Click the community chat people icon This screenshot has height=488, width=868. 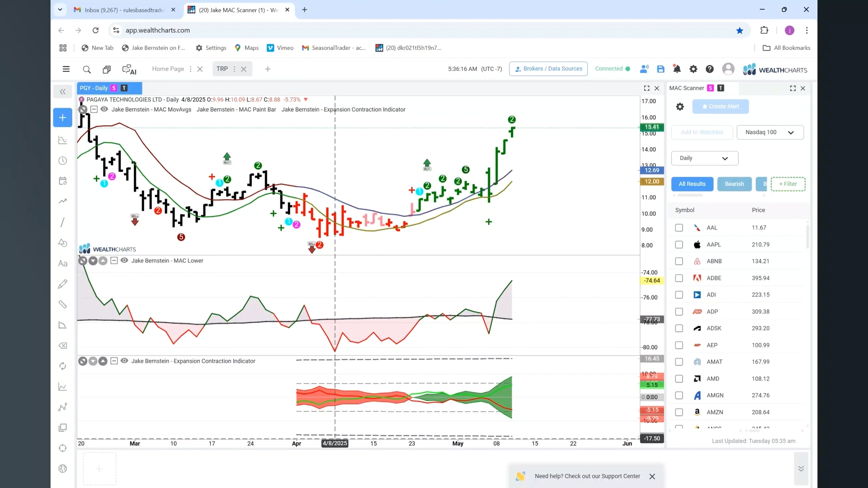(x=644, y=69)
